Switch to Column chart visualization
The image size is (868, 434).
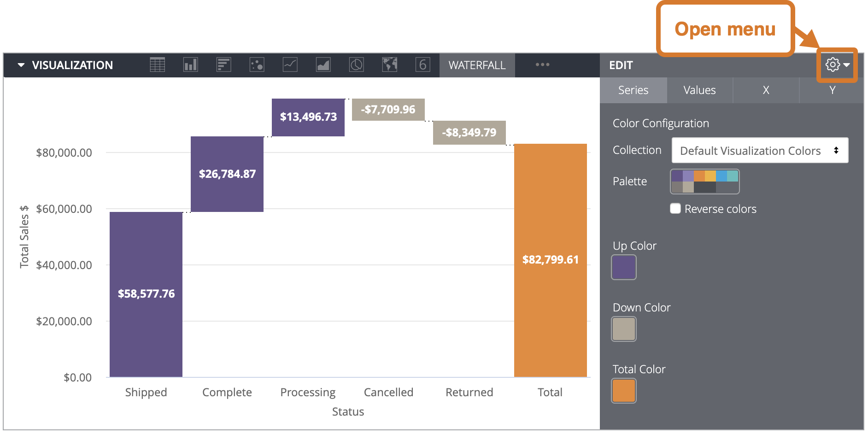click(190, 65)
